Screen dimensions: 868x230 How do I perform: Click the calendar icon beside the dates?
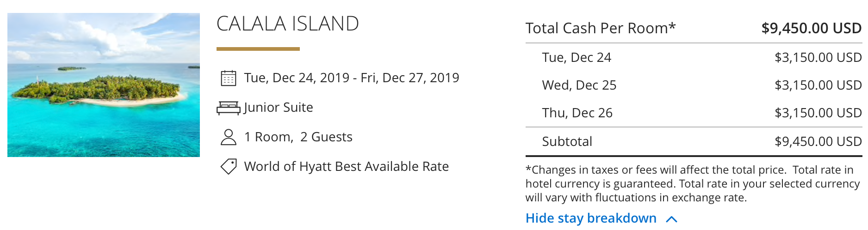(228, 78)
